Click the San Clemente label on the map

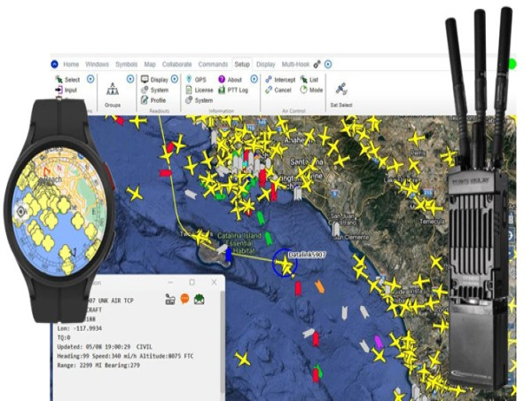350,237
